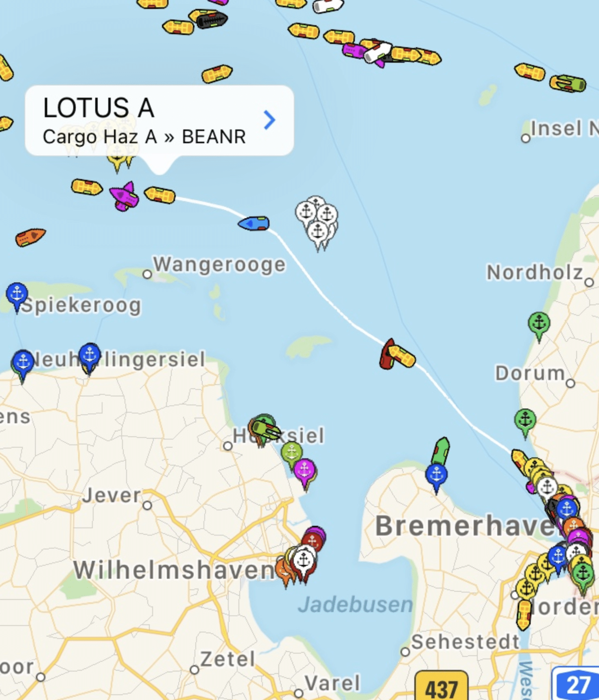Screen dimensions: 599x700
Task: Select the Wilhelmshaven city label
Action: click(x=175, y=570)
